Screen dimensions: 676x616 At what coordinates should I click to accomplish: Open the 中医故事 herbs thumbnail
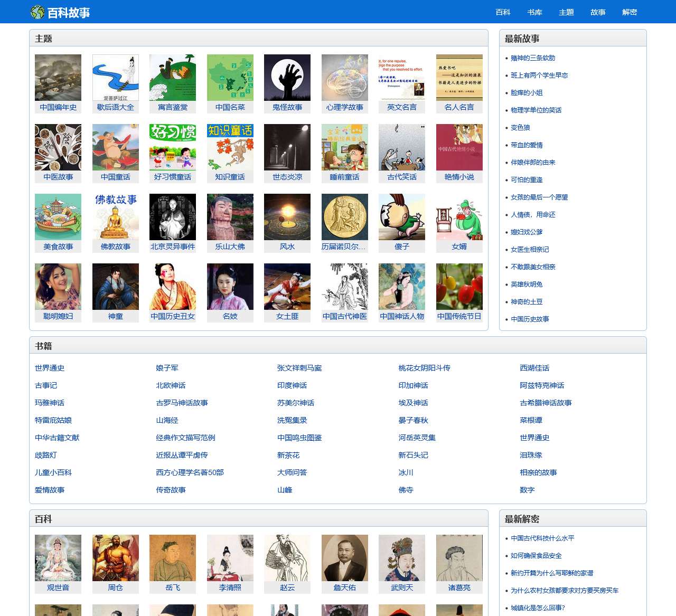click(58, 147)
